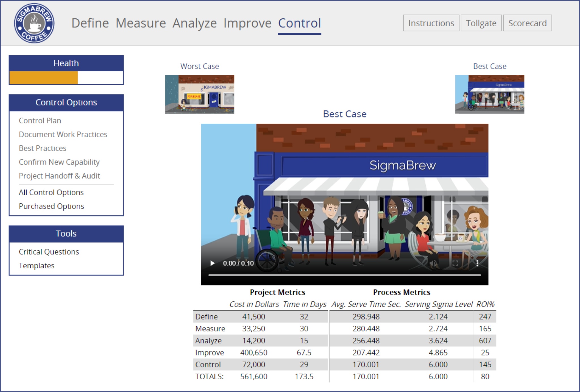Viewport: 580px width, 392px height.
Task: Select the Best Case thumbnail
Action: (489, 94)
